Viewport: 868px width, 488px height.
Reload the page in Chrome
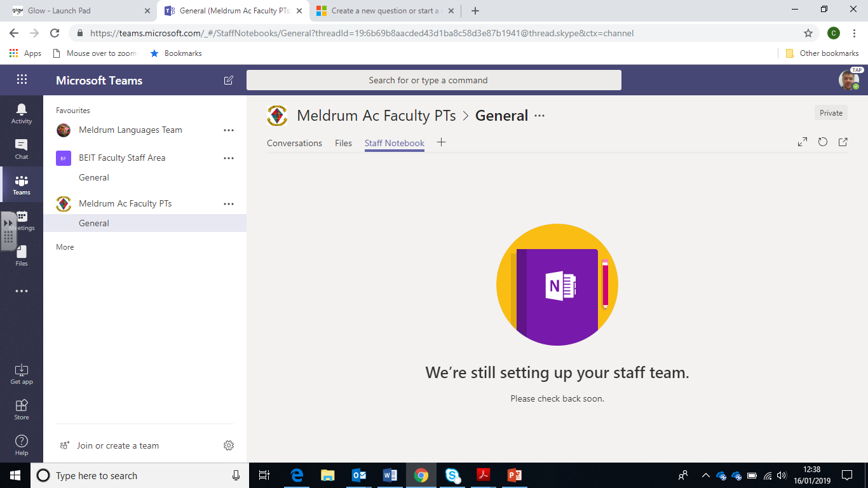pos(55,33)
